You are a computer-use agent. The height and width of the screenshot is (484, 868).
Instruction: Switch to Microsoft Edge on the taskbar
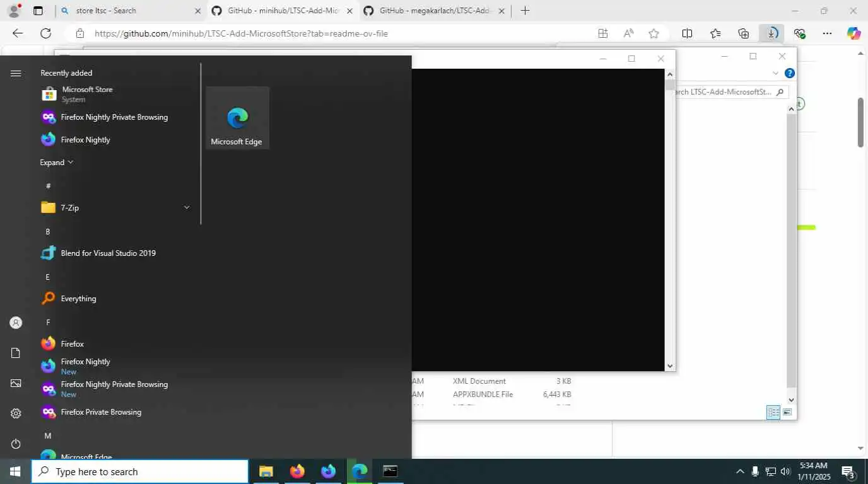tap(359, 471)
